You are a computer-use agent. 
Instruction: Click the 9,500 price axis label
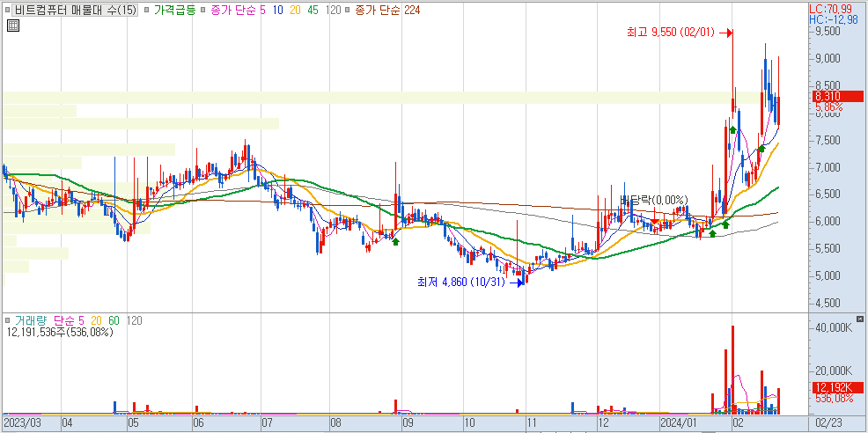click(x=828, y=32)
